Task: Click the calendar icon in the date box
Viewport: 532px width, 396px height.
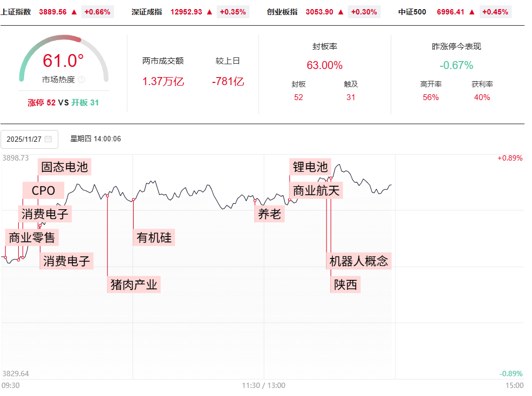Action: [x=48, y=139]
